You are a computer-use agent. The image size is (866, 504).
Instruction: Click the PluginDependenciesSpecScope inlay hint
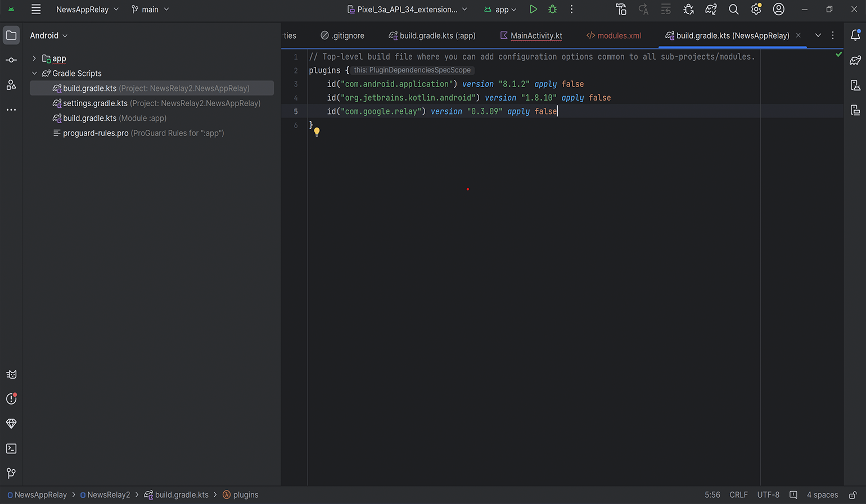coord(412,70)
